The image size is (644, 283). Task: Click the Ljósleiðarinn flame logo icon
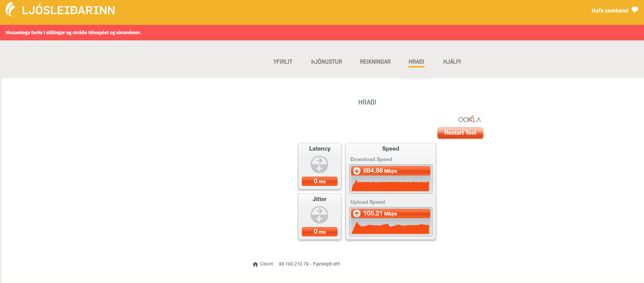pos(10,9)
